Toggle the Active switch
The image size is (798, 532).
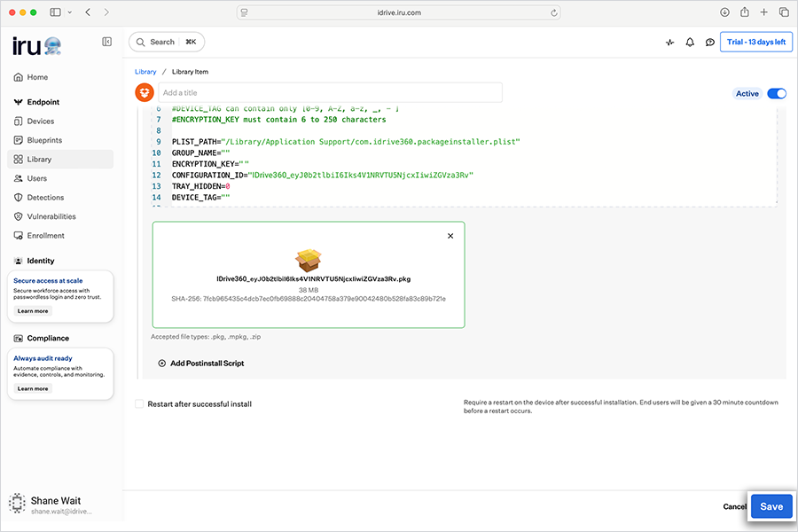point(777,94)
